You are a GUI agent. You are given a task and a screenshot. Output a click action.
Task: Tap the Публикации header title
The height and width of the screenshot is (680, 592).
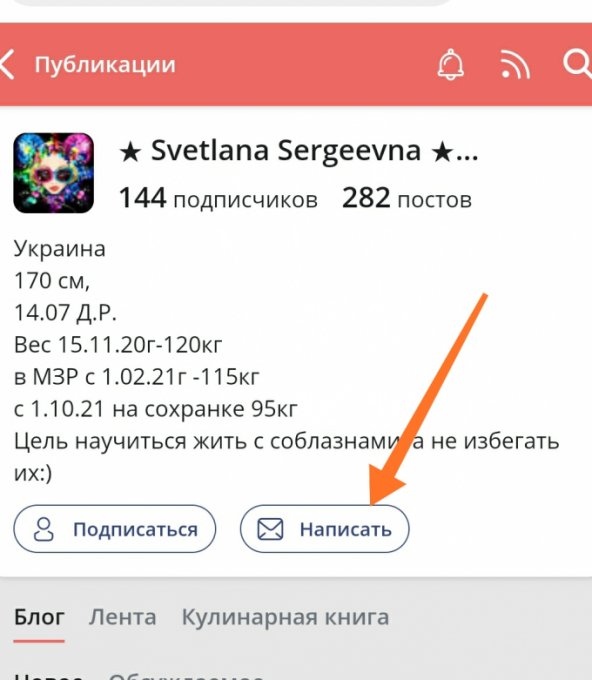tap(105, 65)
